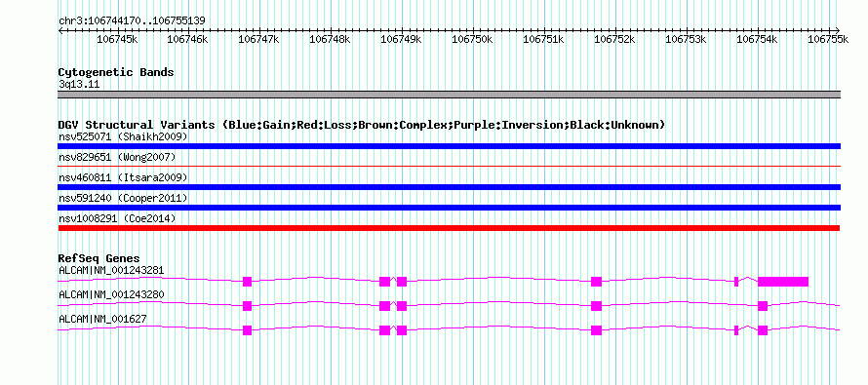Click the 106747k ruler tick label
Viewport: 868px width, 385px height.
[x=258, y=39]
